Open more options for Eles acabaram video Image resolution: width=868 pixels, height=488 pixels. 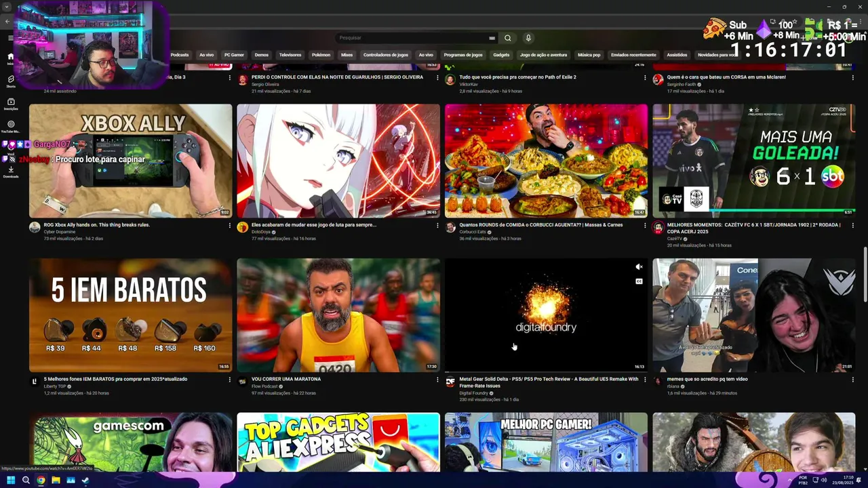pyautogui.click(x=437, y=225)
